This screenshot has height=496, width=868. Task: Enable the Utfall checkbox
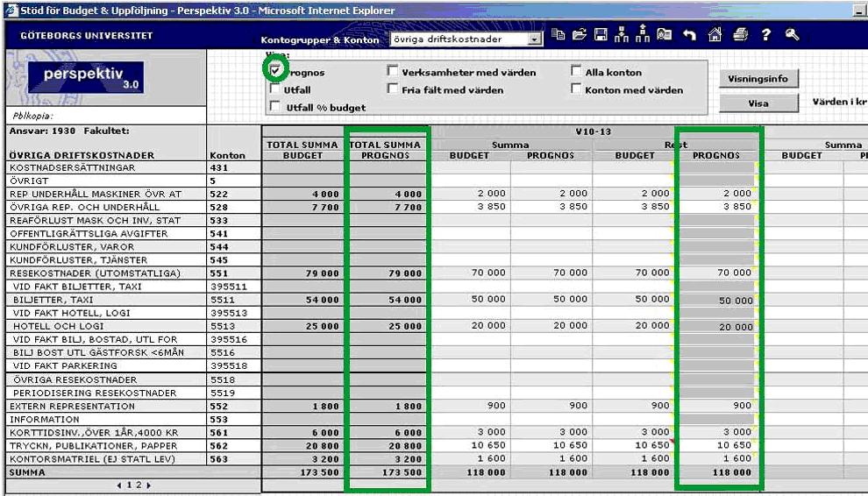[x=274, y=89]
